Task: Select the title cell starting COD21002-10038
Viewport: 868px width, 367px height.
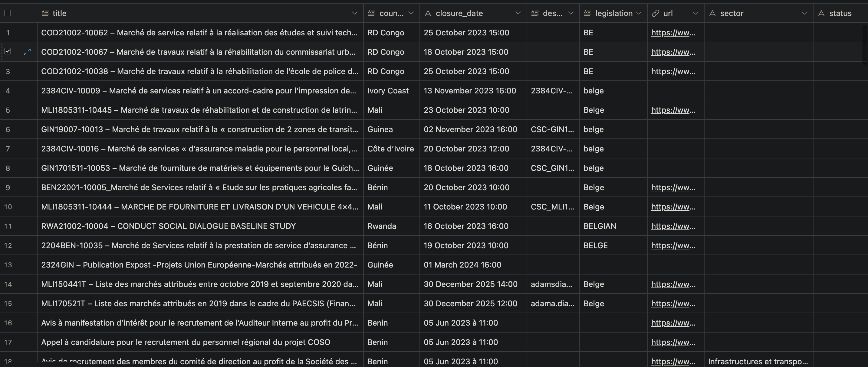Action: pos(200,71)
